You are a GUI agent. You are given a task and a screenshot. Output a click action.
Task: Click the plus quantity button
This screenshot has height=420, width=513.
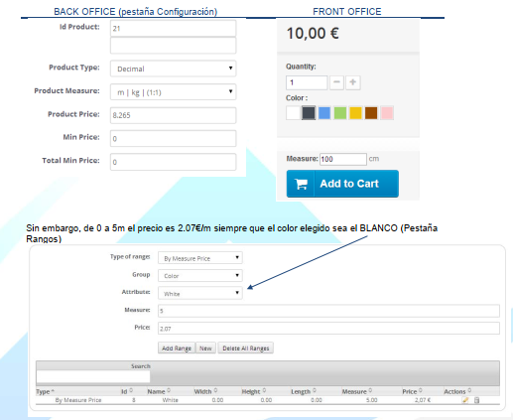coord(353,82)
